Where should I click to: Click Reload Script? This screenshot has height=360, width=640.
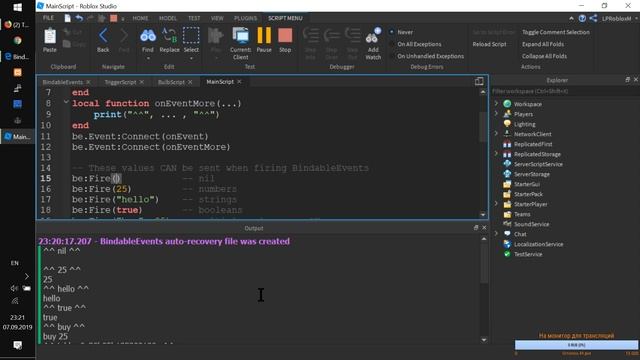click(489, 44)
